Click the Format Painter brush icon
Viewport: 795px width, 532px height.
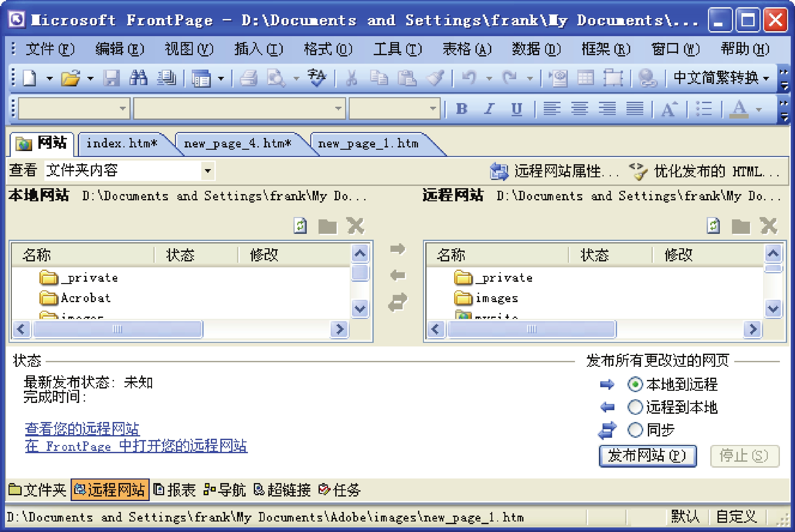click(435, 78)
